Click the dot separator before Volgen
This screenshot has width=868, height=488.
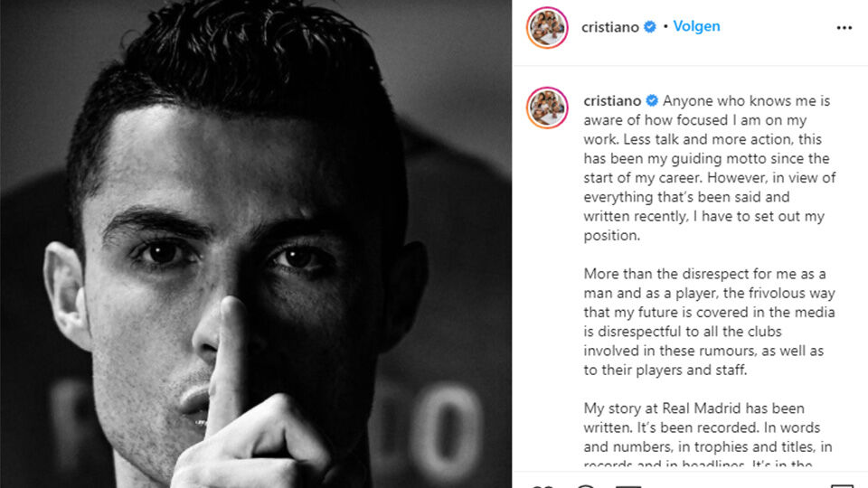[665, 26]
